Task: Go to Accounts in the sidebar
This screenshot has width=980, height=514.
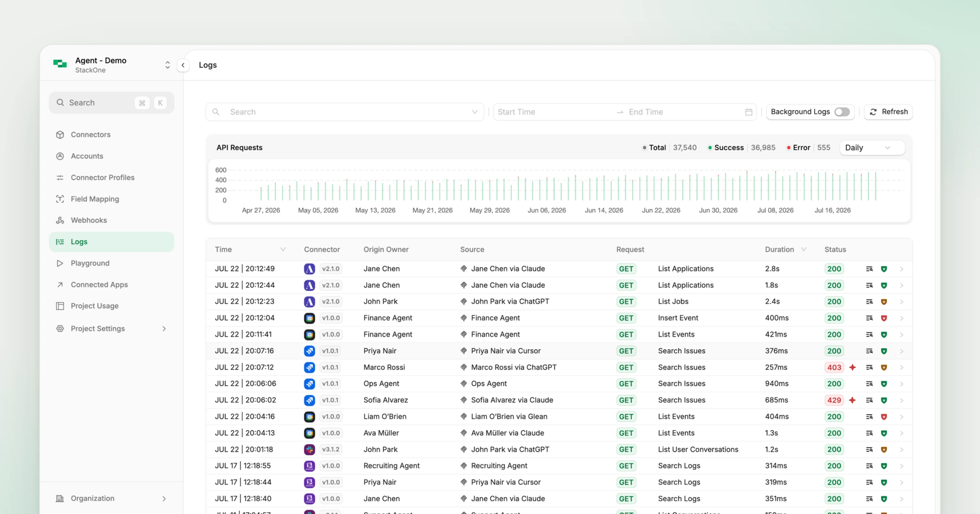Action: click(111, 156)
